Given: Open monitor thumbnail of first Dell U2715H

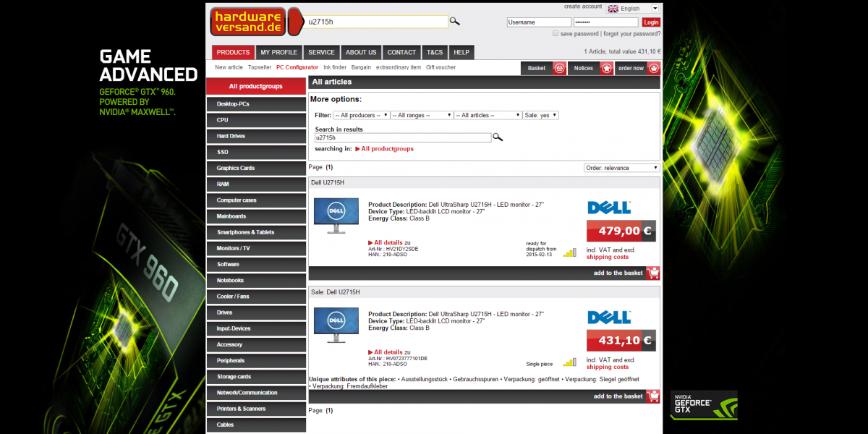Looking at the screenshot, I should [x=336, y=216].
